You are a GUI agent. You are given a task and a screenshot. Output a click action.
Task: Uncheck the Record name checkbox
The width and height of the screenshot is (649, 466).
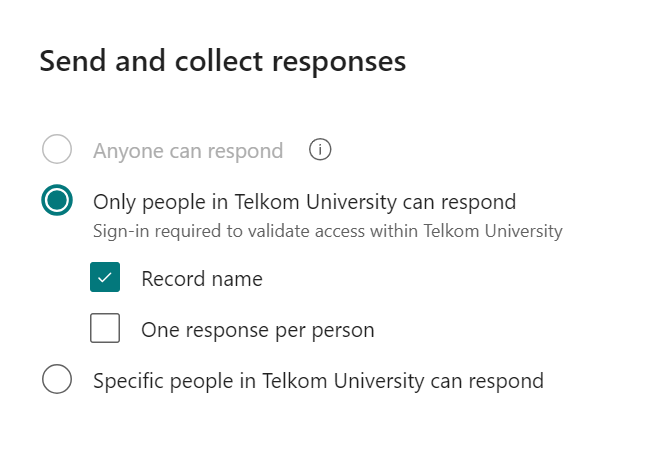105,278
